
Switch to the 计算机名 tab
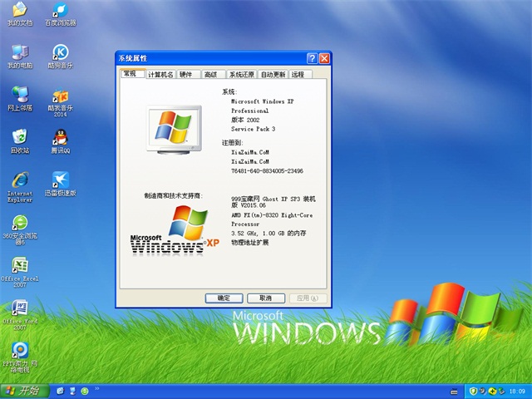(x=160, y=75)
